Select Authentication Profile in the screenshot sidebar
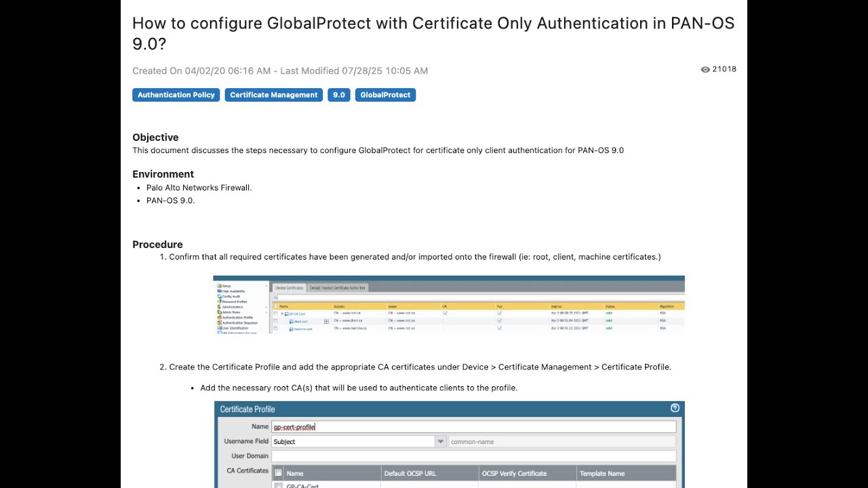Viewport: 868px width, 488px height. point(235,317)
